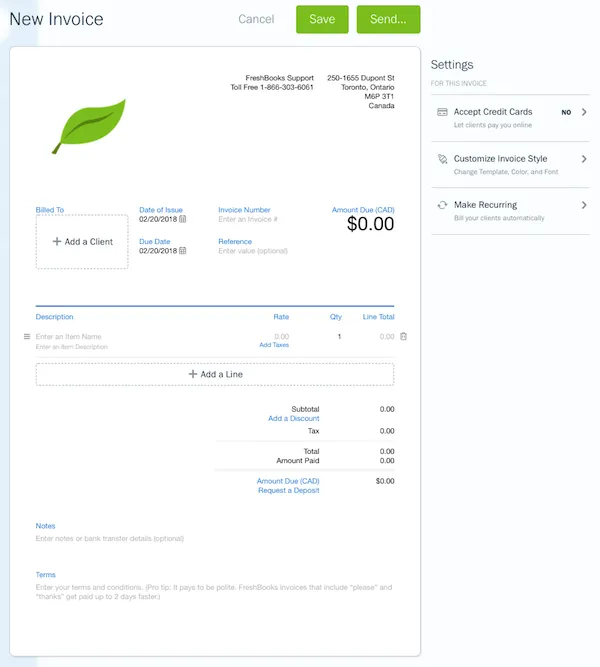Grab the line item drag handle

pyautogui.click(x=27, y=337)
